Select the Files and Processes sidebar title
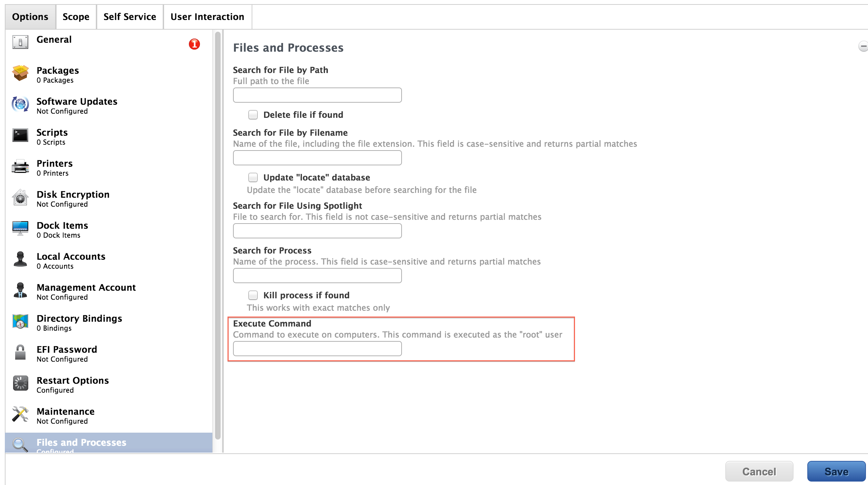 click(81, 443)
